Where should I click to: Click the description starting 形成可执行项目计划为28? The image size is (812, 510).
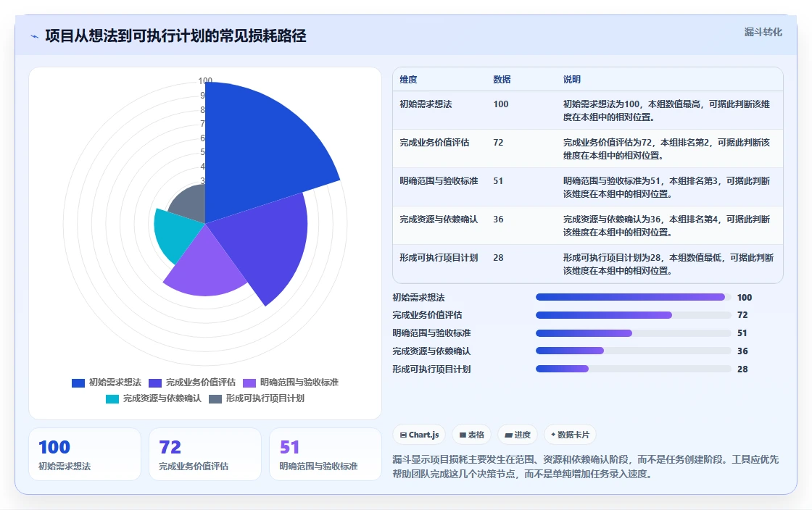coord(668,264)
